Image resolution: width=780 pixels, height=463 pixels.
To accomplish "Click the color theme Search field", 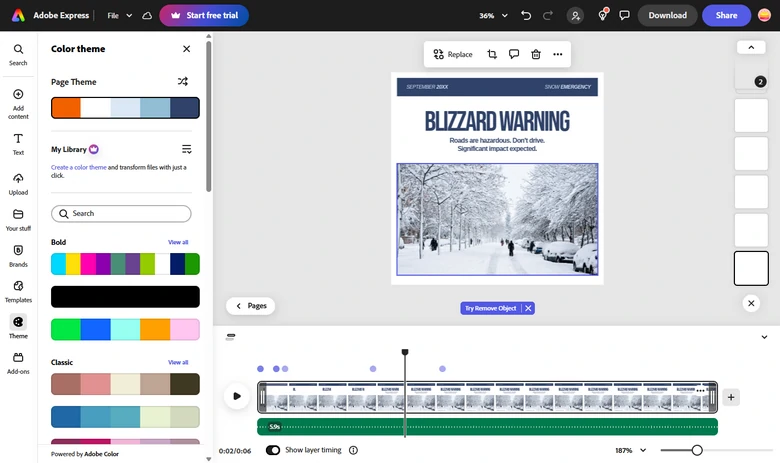I will (121, 213).
